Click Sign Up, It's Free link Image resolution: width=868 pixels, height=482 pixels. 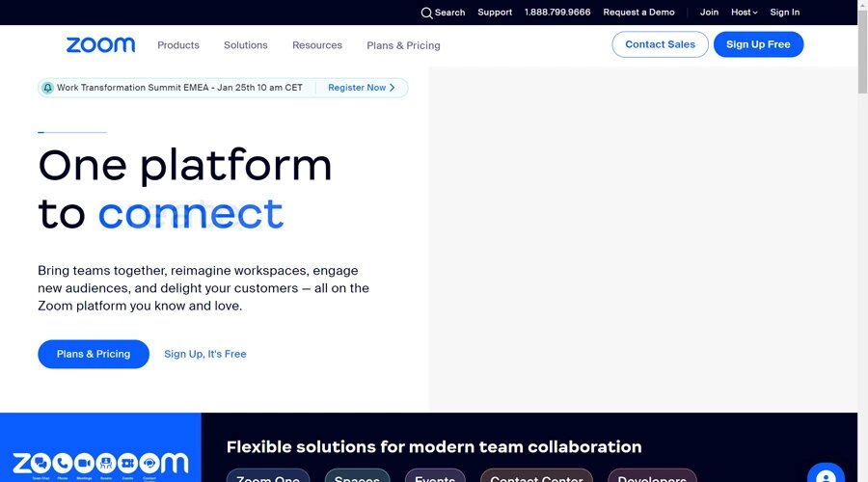[x=205, y=354]
